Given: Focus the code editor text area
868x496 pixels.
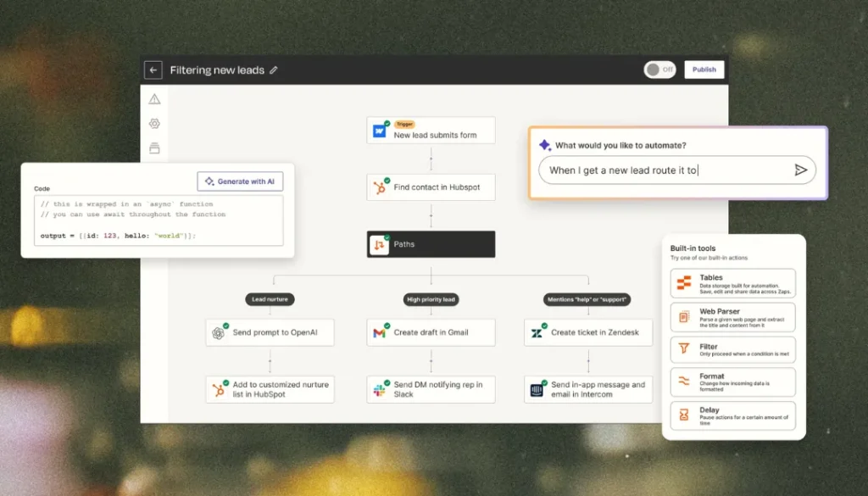Looking at the screenshot, I should [x=159, y=220].
